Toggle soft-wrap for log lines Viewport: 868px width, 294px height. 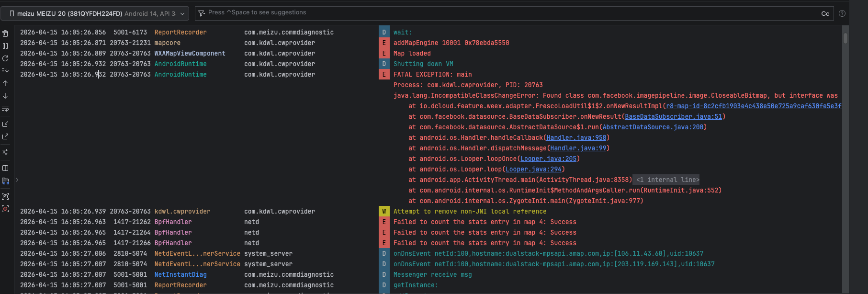(5, 109)
